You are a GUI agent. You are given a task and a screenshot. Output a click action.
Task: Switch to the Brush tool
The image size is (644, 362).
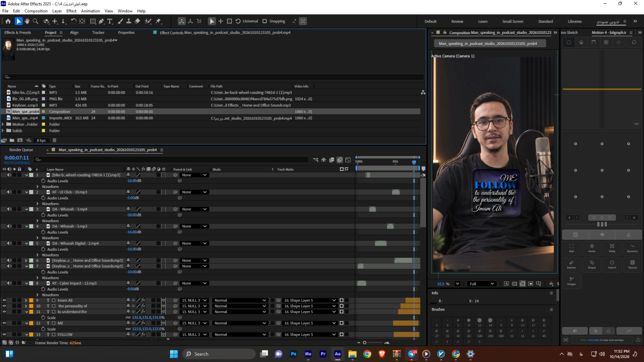[x=120, y=21]
